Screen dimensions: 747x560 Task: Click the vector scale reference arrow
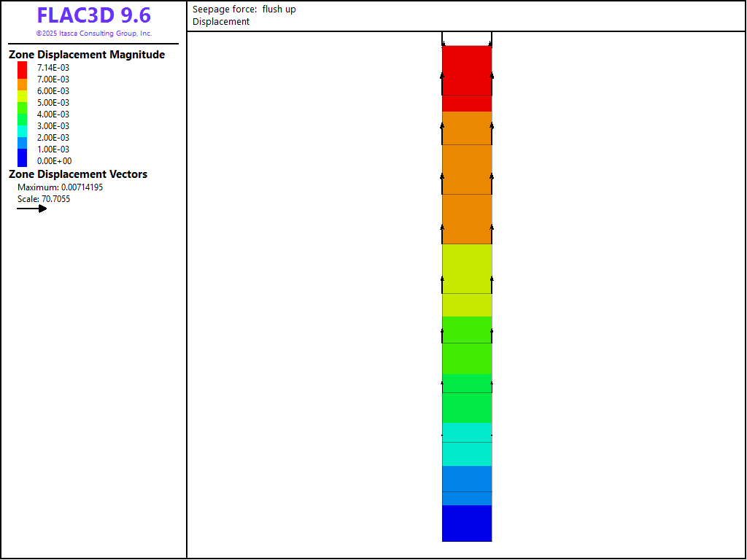click(32, 209)
